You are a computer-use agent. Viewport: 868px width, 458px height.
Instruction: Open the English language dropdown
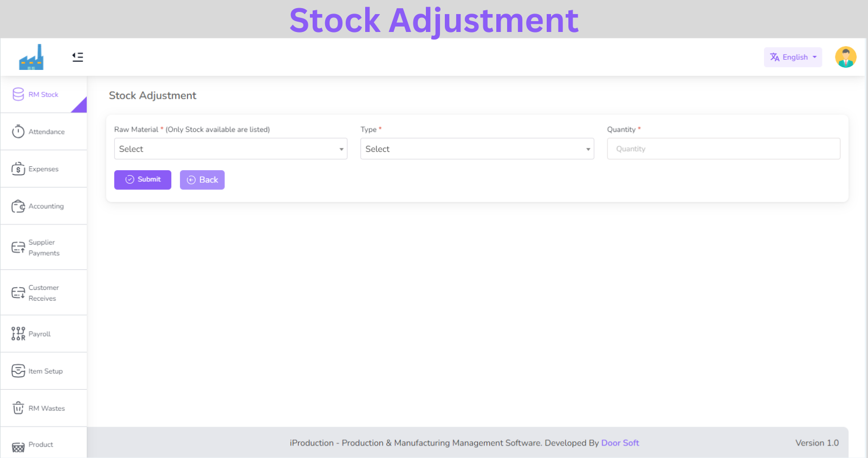(x=793, y=57)
